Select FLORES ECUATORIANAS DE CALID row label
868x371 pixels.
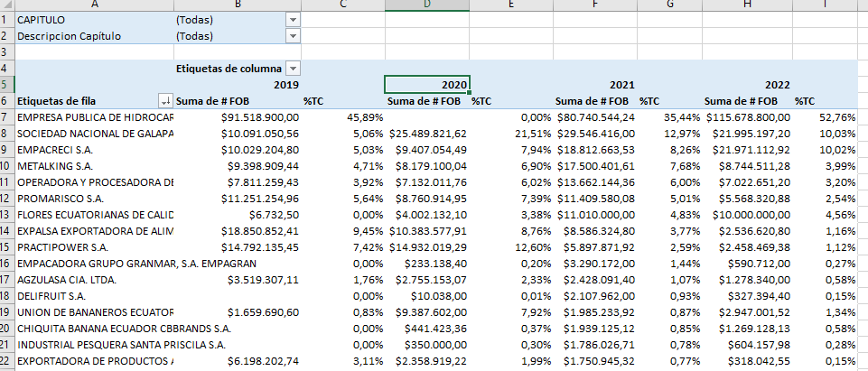95,215
